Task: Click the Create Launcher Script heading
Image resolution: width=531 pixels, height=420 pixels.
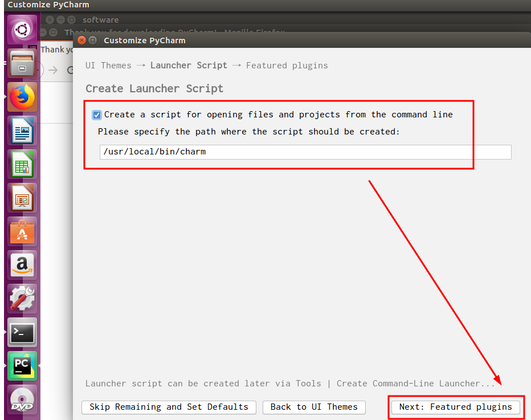Action: point(154,89)
